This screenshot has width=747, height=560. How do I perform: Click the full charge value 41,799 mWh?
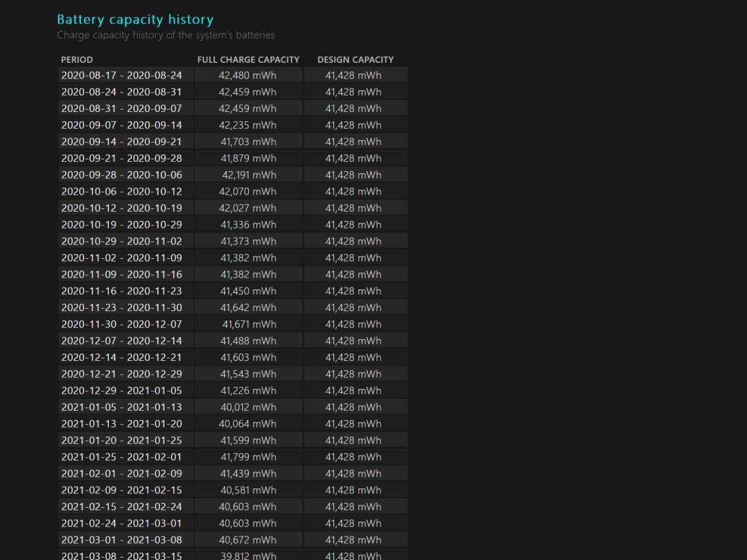point(248,457)
